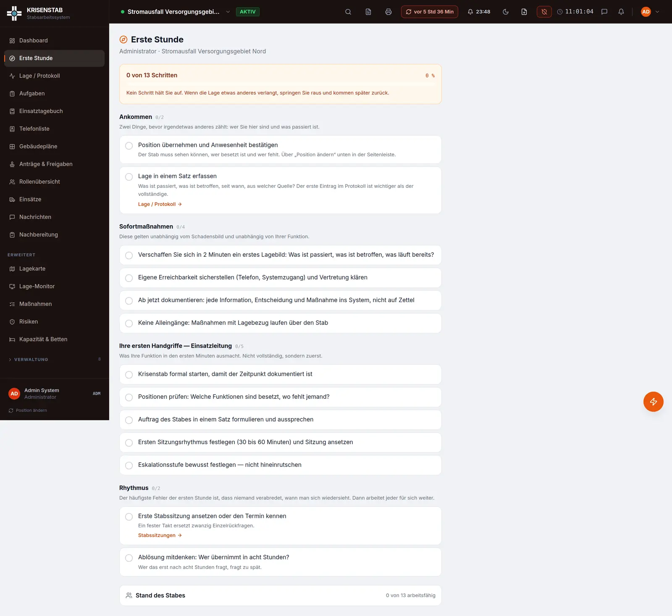Screen dimensions: 672x616
Task: Open the search icon in top bar
Action: click(x=348, y=12)
